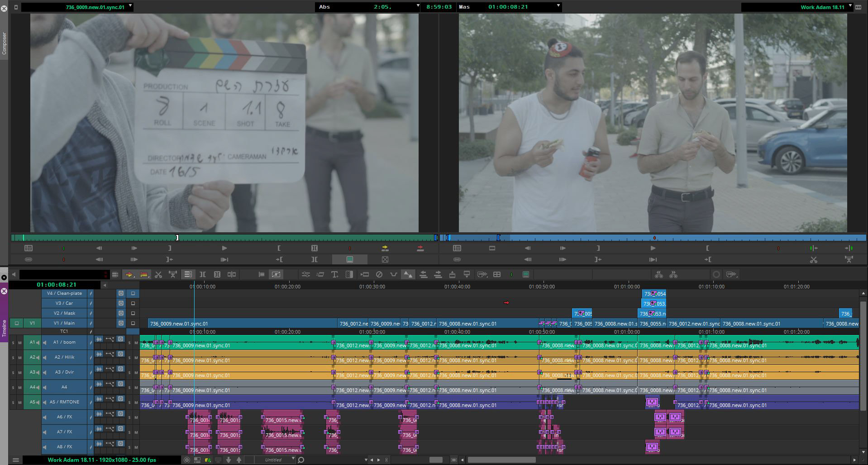Click Lift scissors in timeline toolbar

158,274
